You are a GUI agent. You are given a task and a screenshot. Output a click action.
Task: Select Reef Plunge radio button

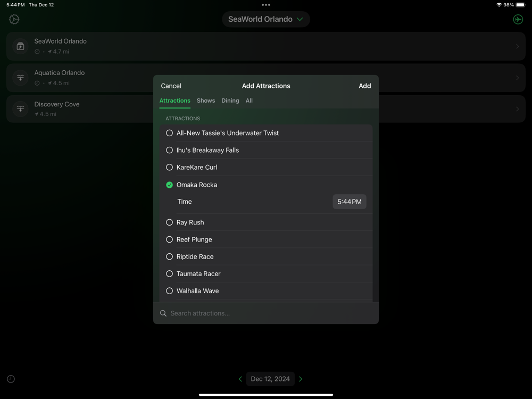click(x=169, y=239)
